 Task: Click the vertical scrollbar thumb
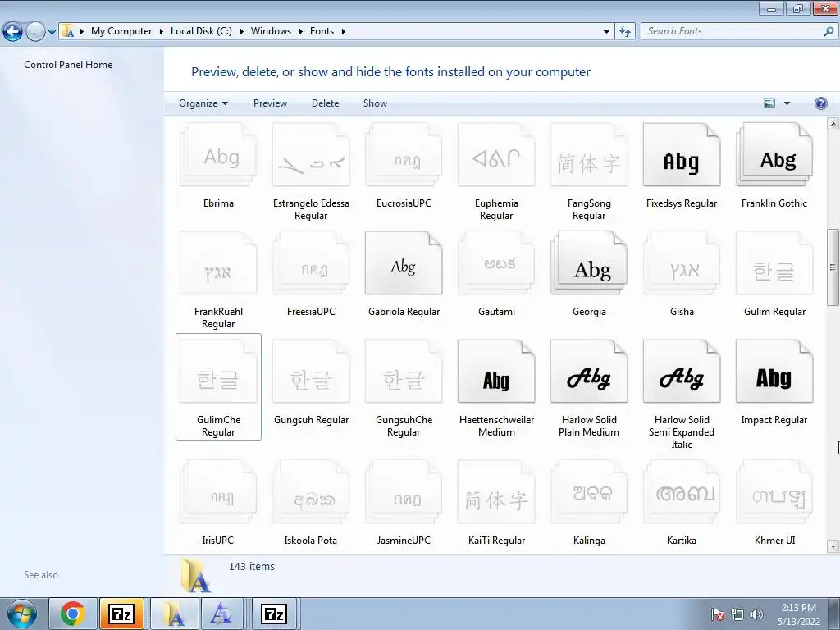point(833,267)
